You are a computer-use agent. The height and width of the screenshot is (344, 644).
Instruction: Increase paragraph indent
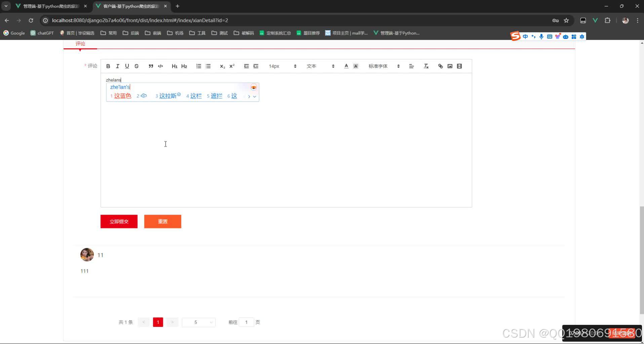256,66
